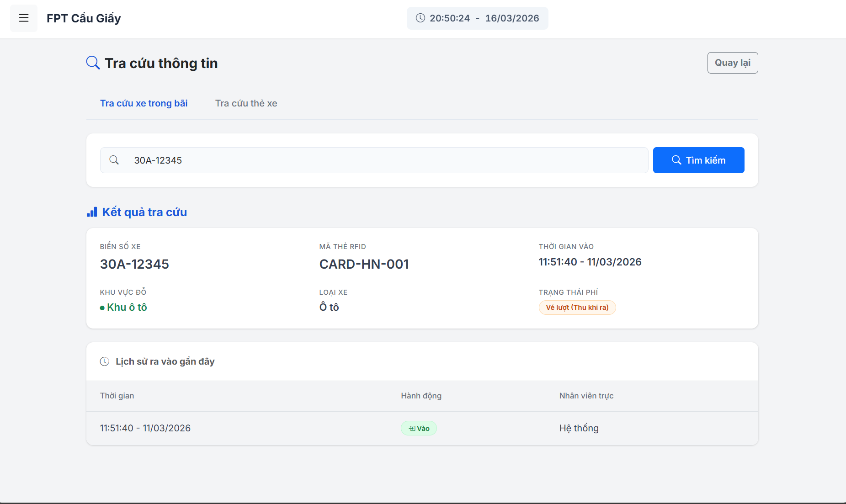This screenshot has height=504, width=846.
Task: Click the entry arrow icon in Vào badge
Action: click(x=412, y=429)
